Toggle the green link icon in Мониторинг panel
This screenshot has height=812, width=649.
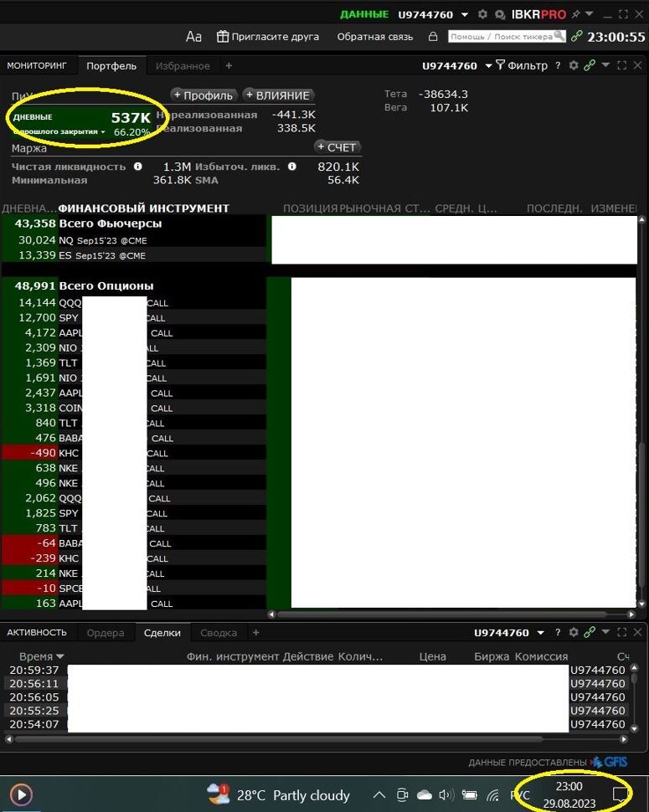590,65
